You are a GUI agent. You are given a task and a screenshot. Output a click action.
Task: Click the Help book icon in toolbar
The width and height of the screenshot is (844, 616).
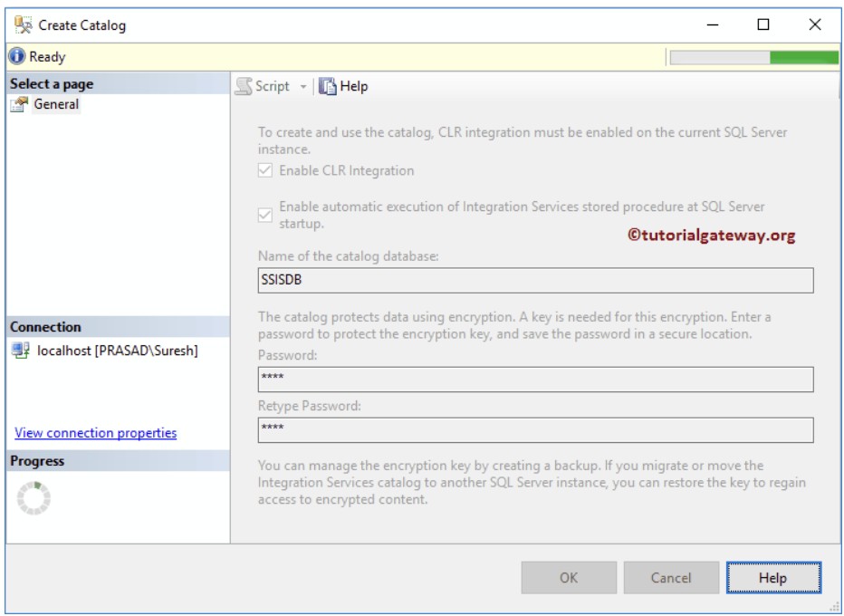327,86
